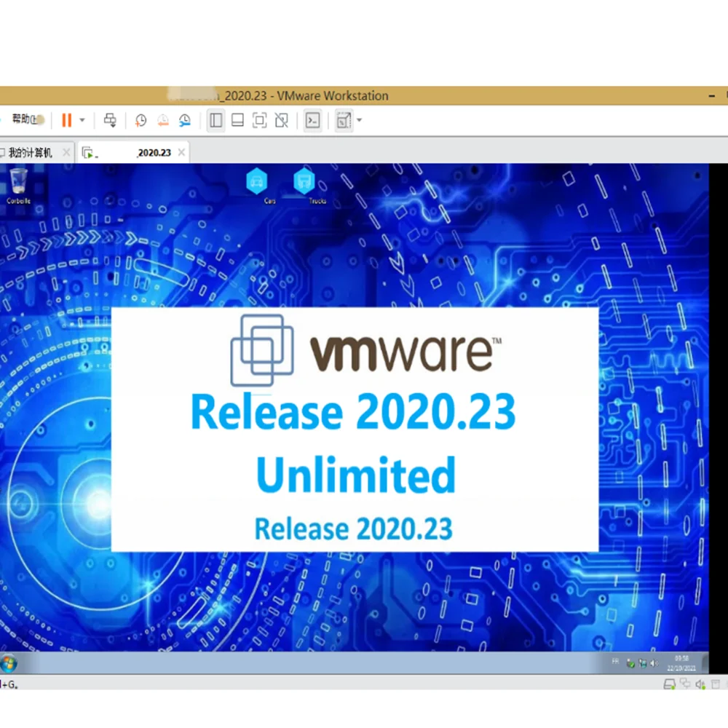Image resolution: width=728 pixels, height=728 pixels.
Task: Click the volume speaker icon in guest taskbar
Action: pos(654,663)
